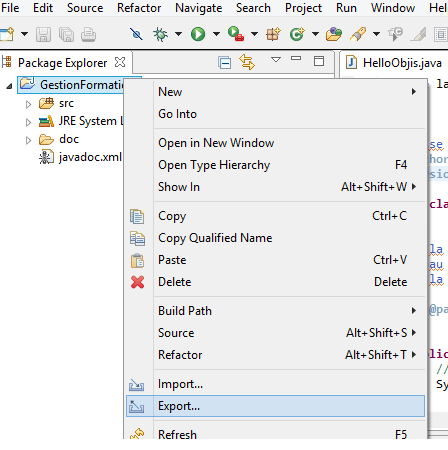The width and height of the screenshot is (448, 450).
Task: Choose Copy Qualified Name
Action: 275,238
